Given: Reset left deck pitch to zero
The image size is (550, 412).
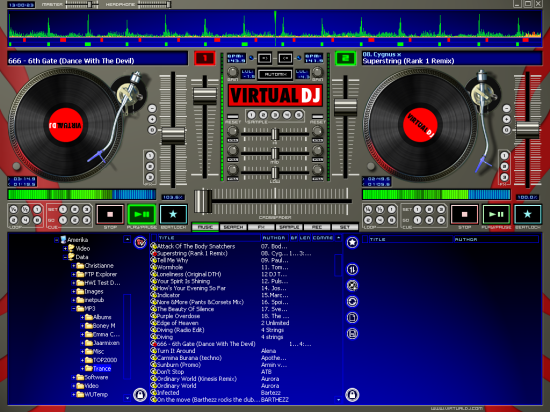Looking at the screenshot, I should pos(152,130).
